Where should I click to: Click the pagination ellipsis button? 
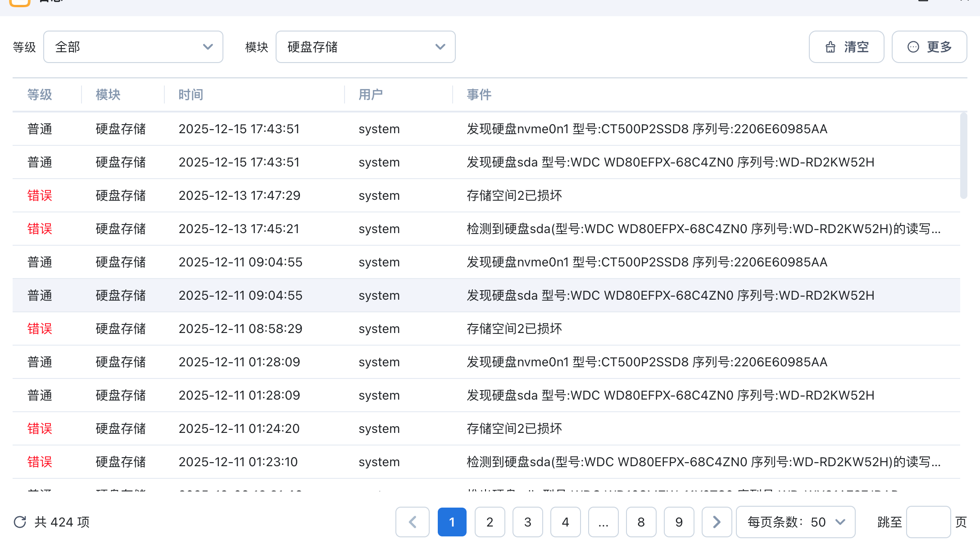[x=603, y=522]
